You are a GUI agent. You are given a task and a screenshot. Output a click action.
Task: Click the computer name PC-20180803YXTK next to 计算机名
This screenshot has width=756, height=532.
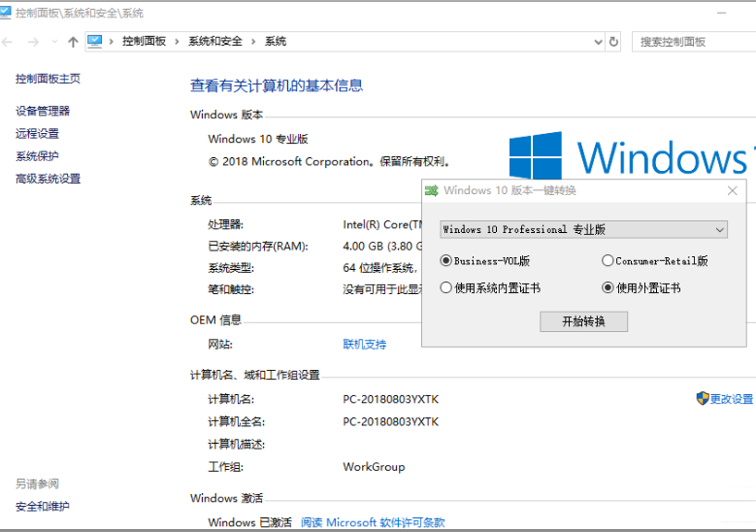[390, 399]
